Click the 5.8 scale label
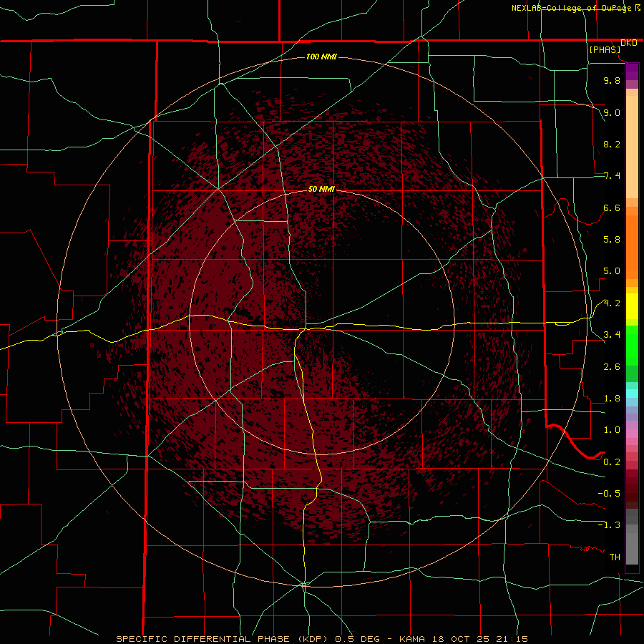Screen dimensions: 644x644 click(612, 240)
